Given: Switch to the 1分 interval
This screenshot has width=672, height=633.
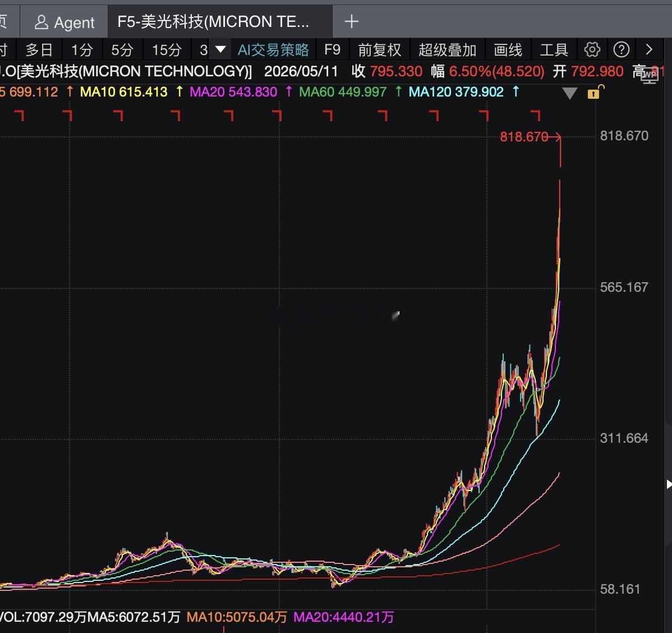Looking at the screenshot, I should [82, 50].
